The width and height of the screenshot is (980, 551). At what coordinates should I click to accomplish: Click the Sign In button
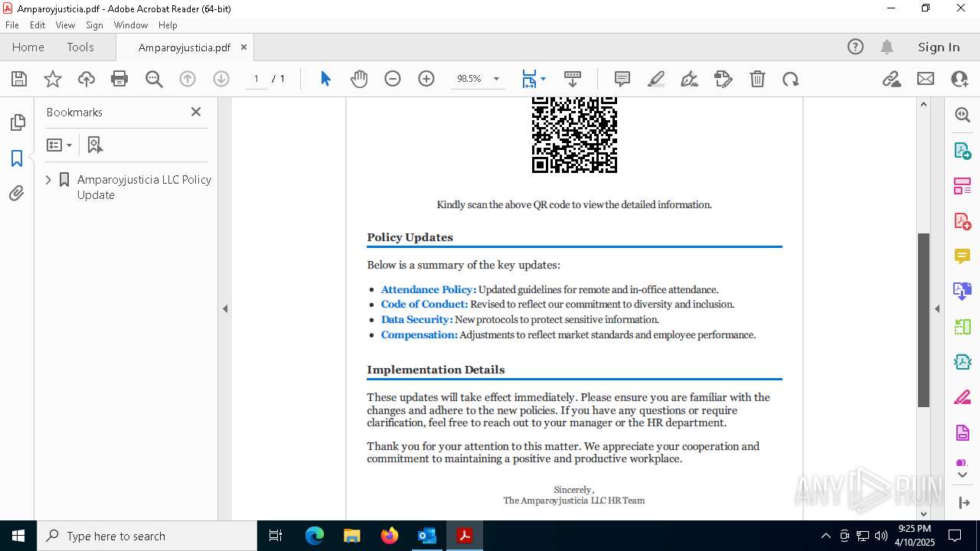(939, 47)
